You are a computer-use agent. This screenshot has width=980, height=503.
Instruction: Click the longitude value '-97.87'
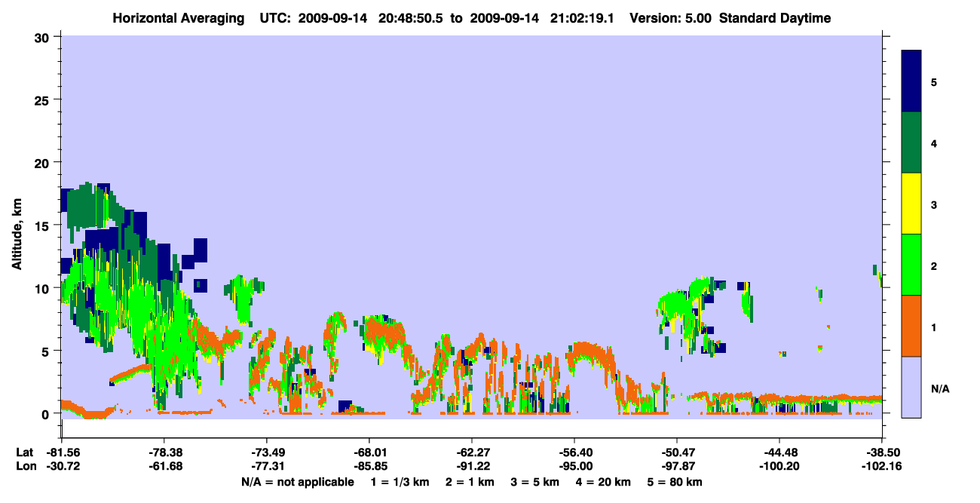click(676, 467)
